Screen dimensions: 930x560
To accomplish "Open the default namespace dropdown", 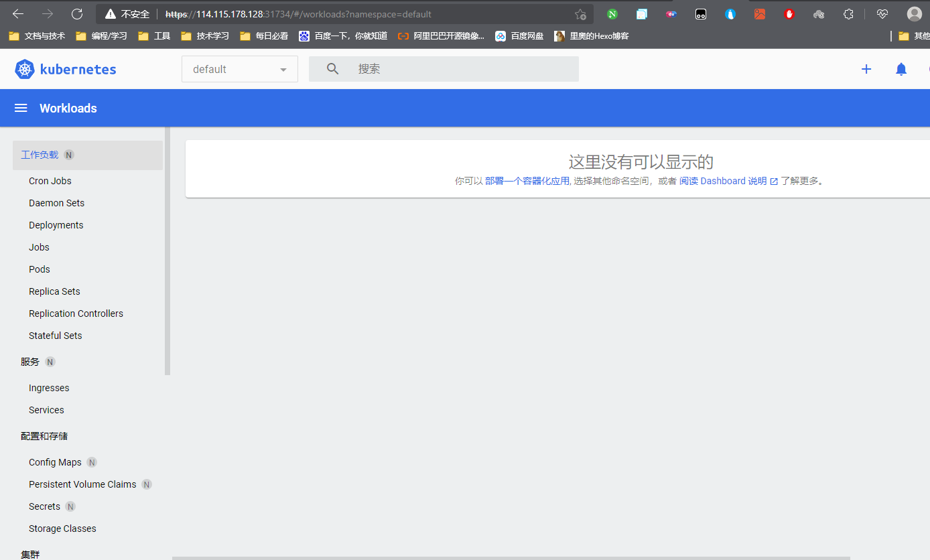I will [239, 69].
